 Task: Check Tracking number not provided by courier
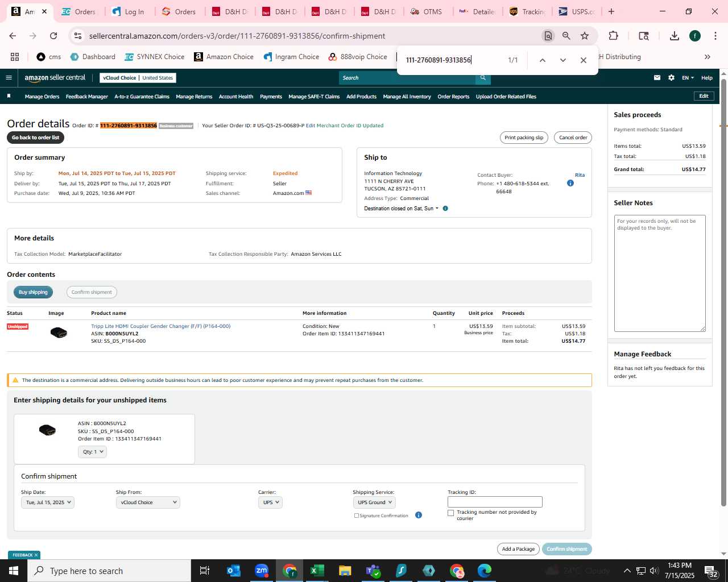pos(451,513)
